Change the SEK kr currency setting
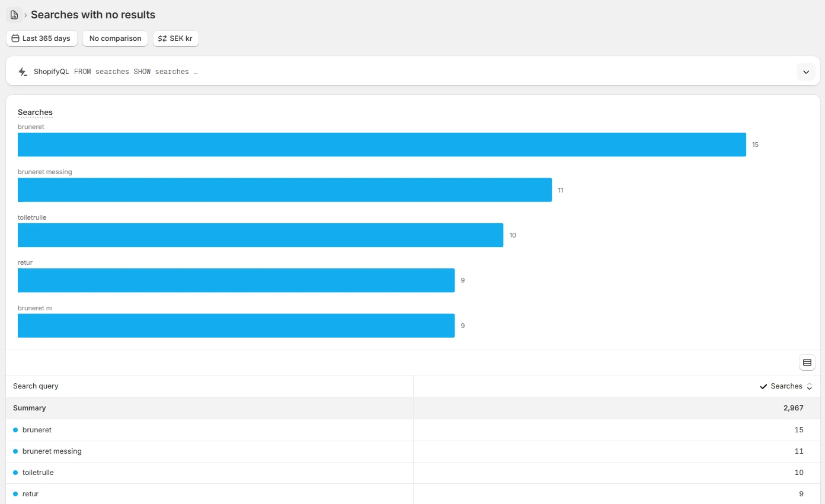Viewport: 825px width, 504px height. coord(176,38)
